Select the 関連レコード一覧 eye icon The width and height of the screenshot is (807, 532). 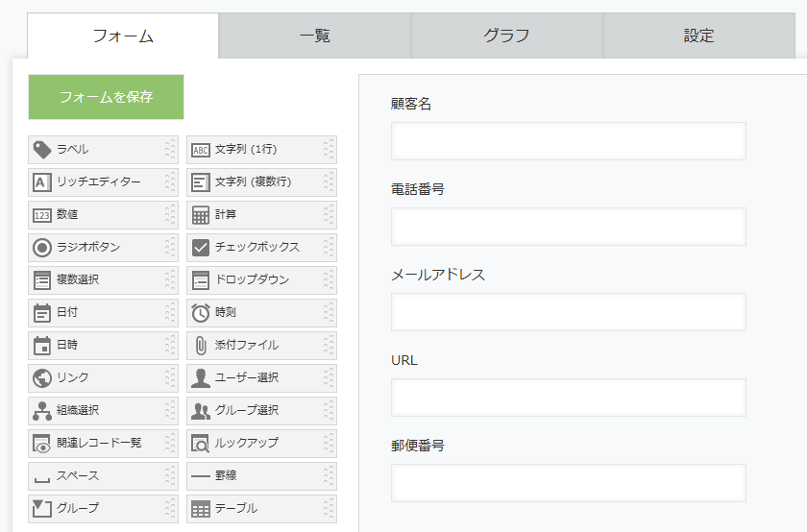tap(42, 443)
